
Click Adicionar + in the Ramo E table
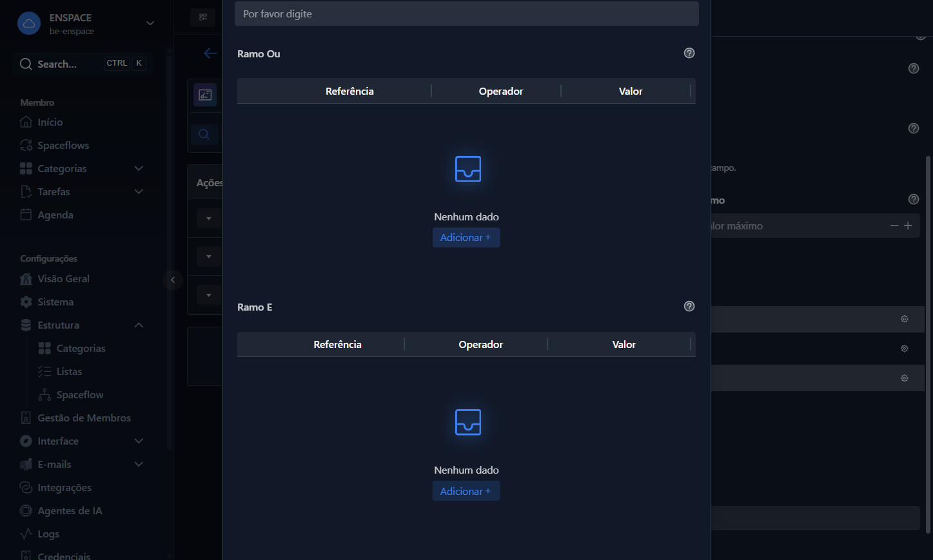[466, 491]
